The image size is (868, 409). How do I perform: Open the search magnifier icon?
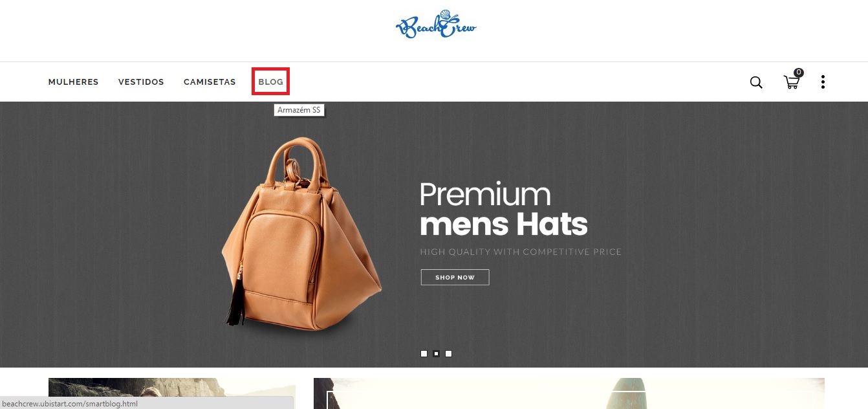point(756,82)
